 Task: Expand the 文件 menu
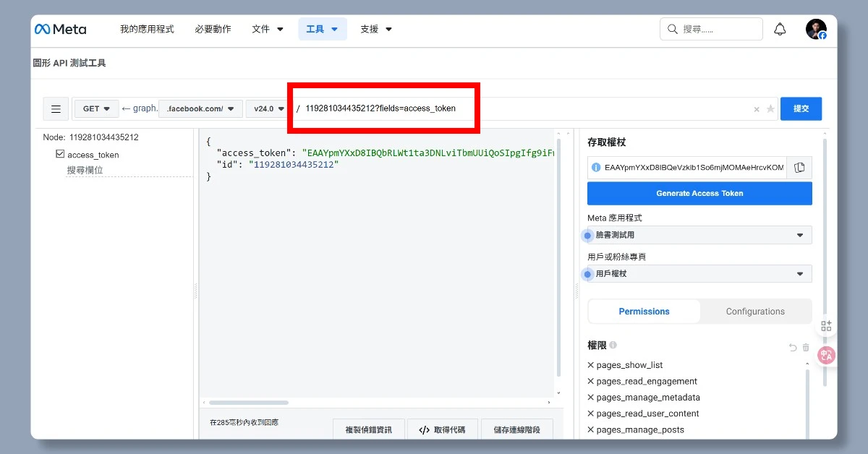(x=268, y=29)
